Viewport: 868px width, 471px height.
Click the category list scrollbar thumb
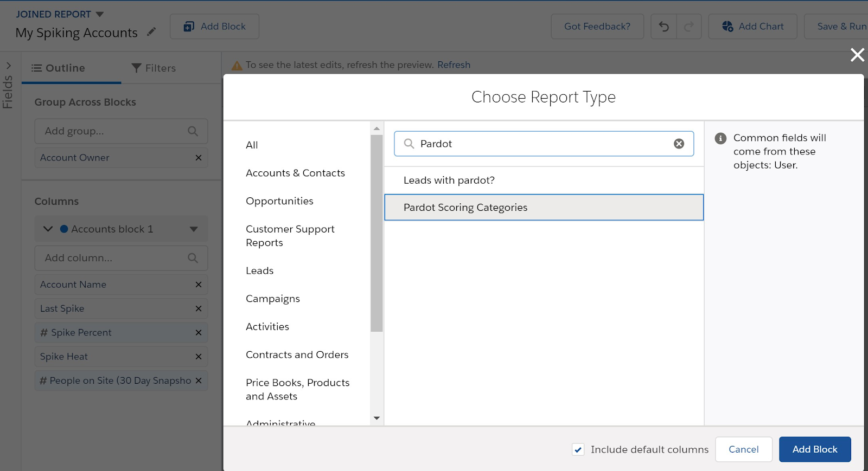pos(376,233)
